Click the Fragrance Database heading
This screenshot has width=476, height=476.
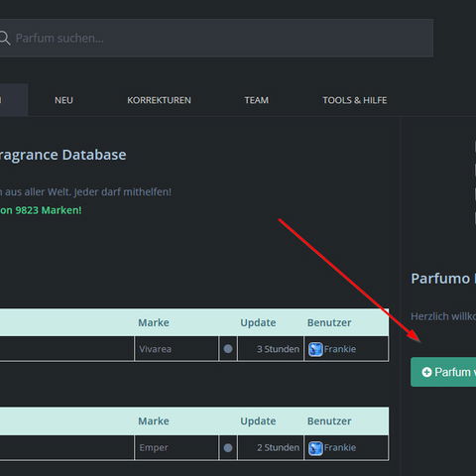pyautogui.click(x=62, y=155)
